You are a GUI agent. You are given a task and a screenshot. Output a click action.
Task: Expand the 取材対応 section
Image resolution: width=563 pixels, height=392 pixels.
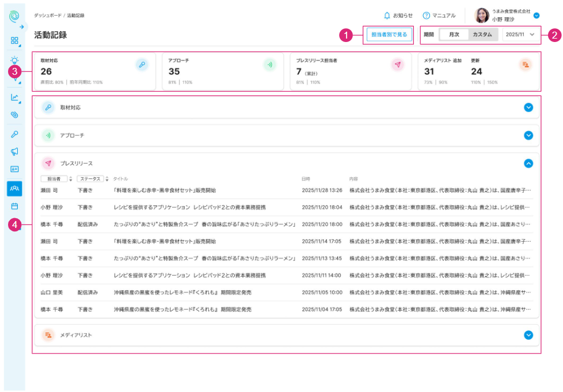click(528, 107)
